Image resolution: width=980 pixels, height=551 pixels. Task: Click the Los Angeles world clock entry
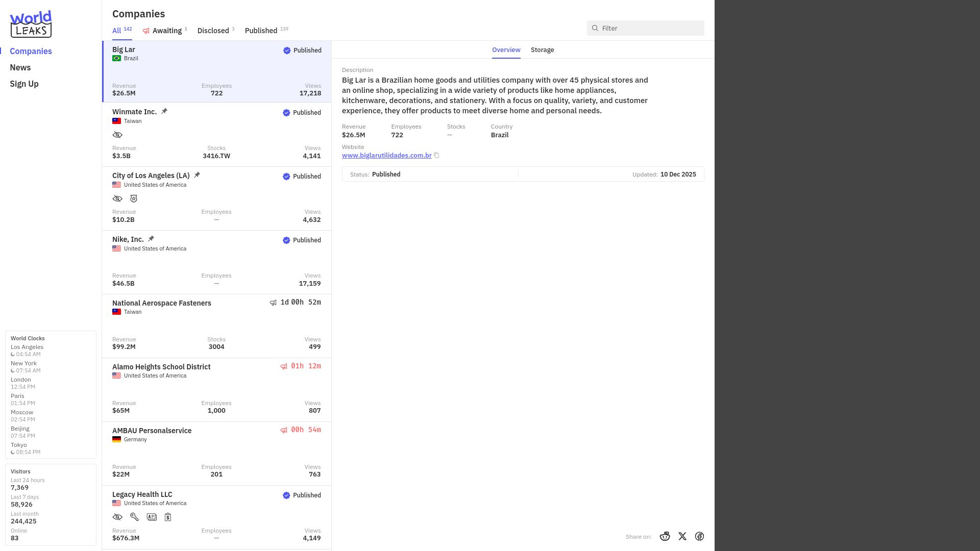click(x=27, y=350)
